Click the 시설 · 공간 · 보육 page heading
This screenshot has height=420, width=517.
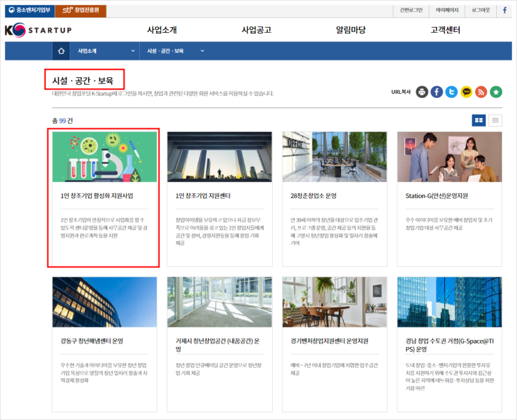click(83, 81)
